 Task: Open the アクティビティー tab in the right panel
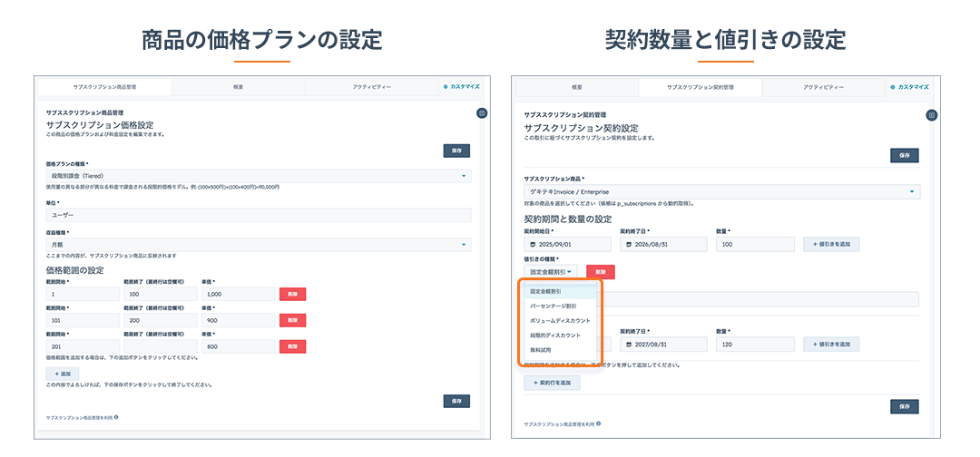coord(823,87)
